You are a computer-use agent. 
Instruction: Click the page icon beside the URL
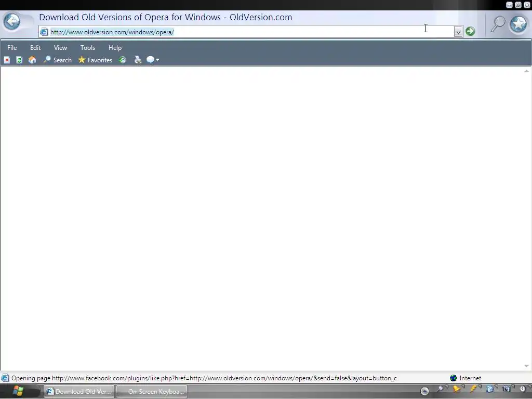click(x=44, y=32)
